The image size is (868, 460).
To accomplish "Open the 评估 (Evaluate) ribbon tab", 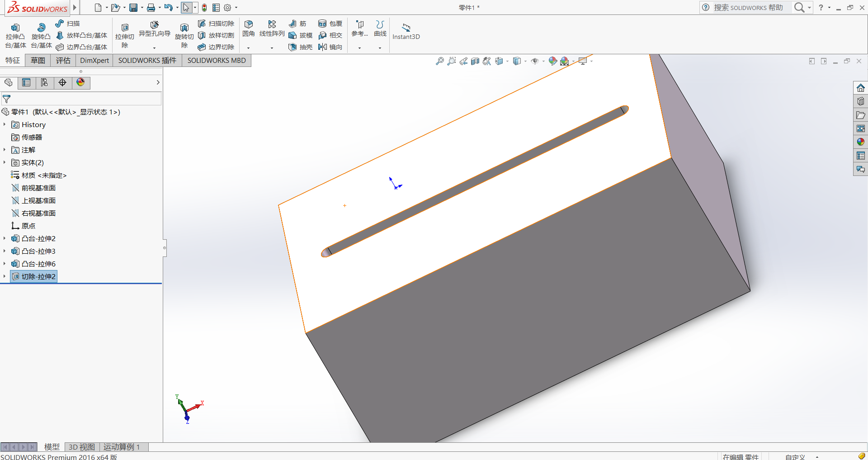I will coord(63,60).
